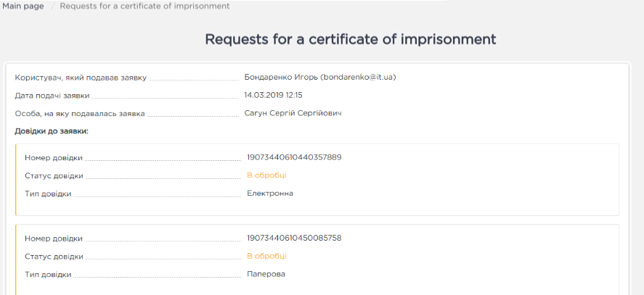
Task: Select the person name Сагун Сергій Сергійович
Action: coord(293,113)
